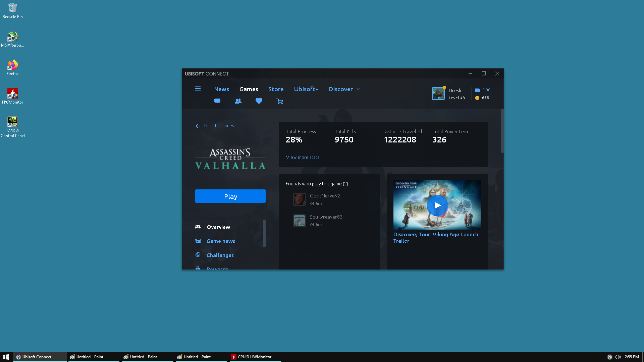This screenshot has height=362, width=644.
Task: Click the Total Kills 9750 stat
Action: pyautogui.click(x=345, y=136)
